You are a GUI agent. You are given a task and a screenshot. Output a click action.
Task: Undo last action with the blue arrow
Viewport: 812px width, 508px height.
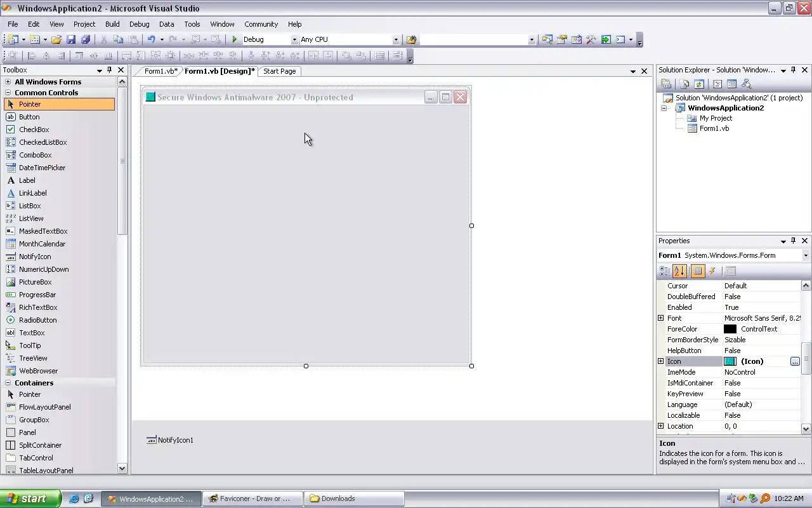[151, 39]
